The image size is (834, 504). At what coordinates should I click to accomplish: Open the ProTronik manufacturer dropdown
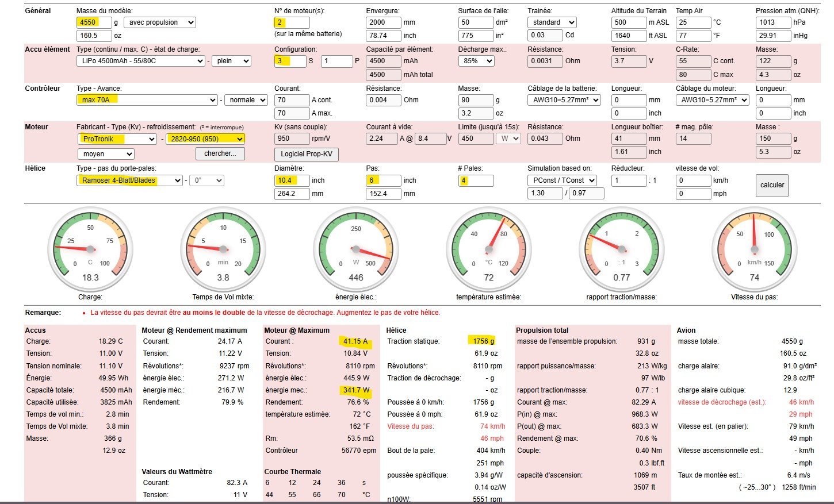click(x=117, y=139)
